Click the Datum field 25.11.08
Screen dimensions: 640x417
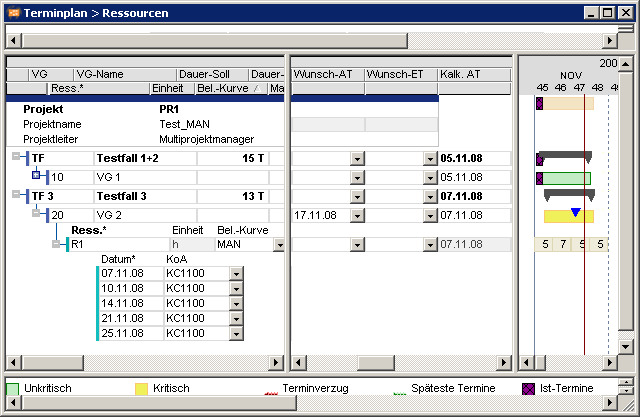(x=131, y=333)
